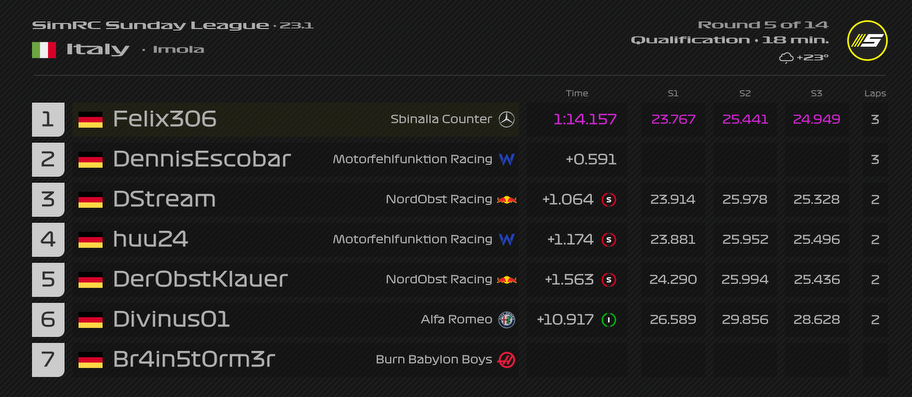
Task: Click the Haas logo beside Burn Babylon Boys
Action: click(x=507, y=360)
